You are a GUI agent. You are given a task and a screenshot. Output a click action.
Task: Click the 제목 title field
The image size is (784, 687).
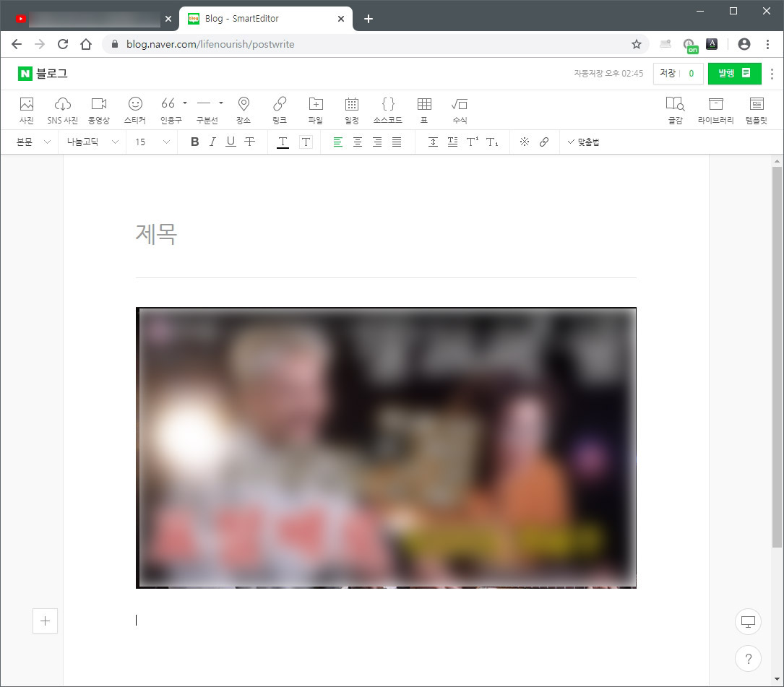[386, 234]
